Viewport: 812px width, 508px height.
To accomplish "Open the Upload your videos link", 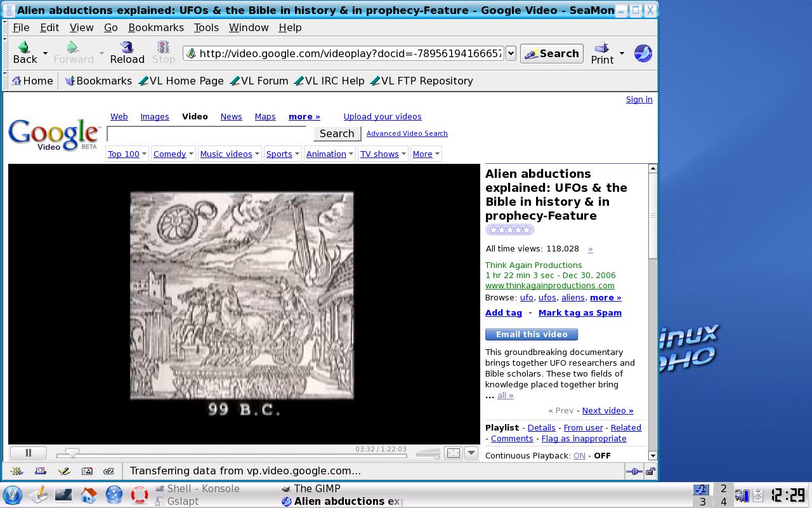I will (x=383, y=116).
